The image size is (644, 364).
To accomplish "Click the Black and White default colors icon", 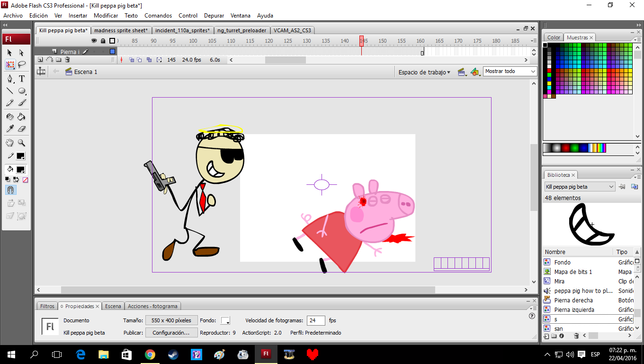I will click(8, 180).
